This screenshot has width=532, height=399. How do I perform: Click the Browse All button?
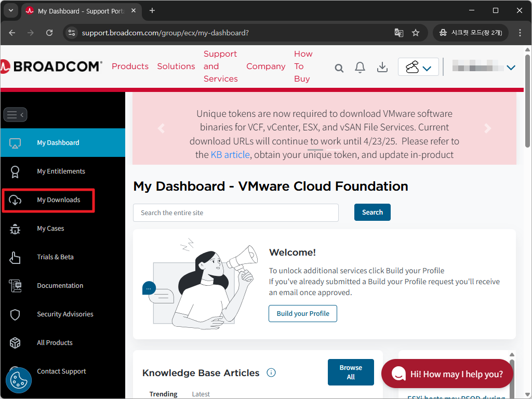coord(351,373)
